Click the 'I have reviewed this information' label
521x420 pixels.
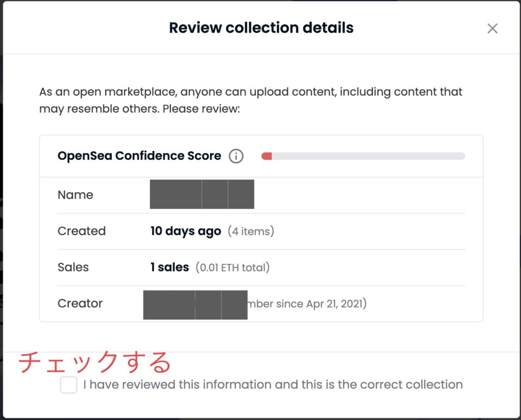(273, 384)
